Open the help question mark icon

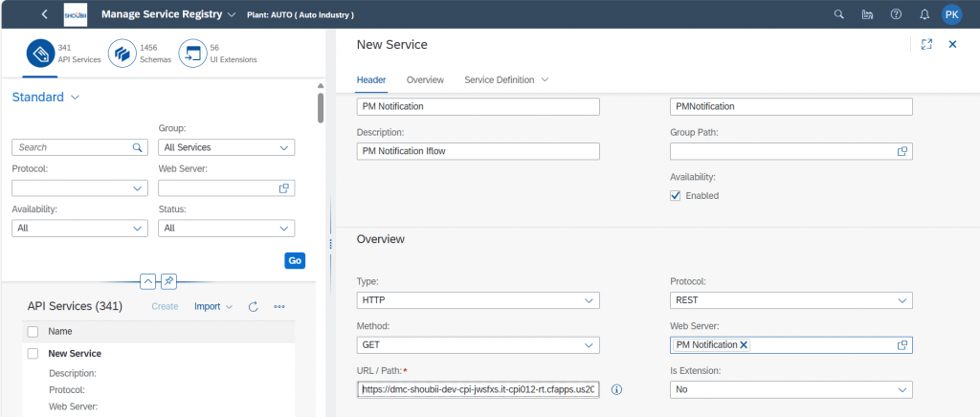click(x=896, y=14)
